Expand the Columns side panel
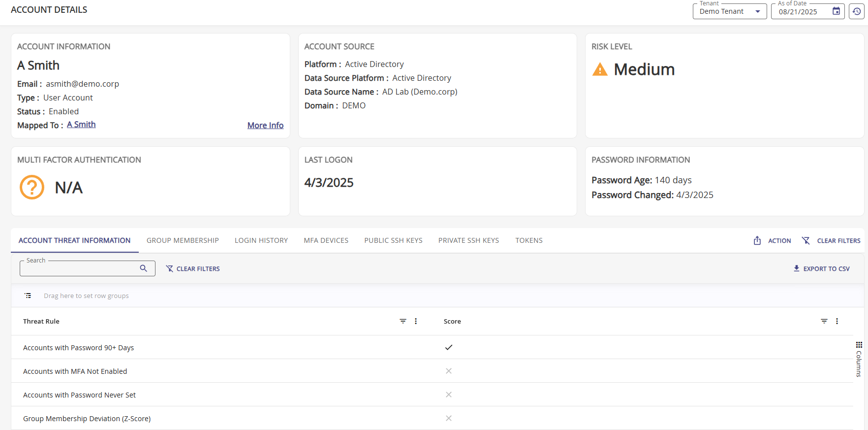This screenshot has width=868, height=430. pos(859,360)
